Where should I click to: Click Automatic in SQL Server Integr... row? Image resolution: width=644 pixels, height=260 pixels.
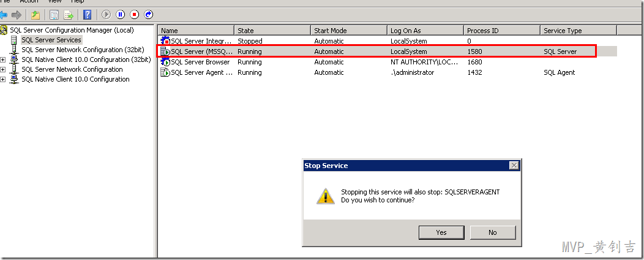(x=329, y=41)
